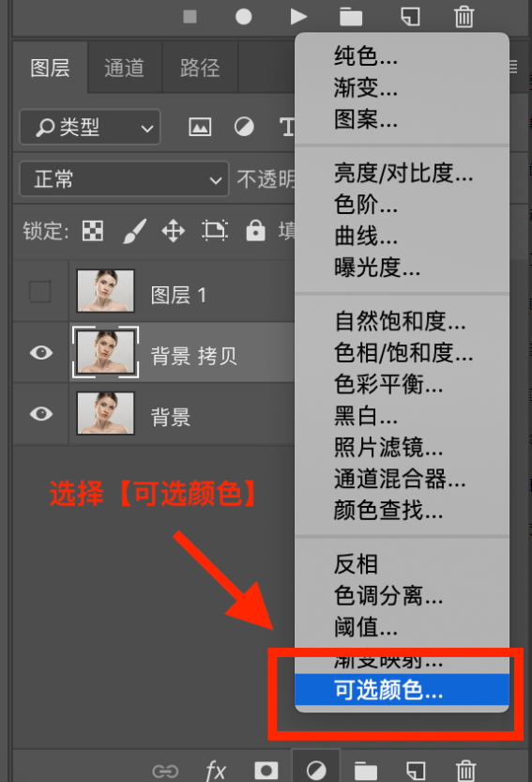Choose 自然饱和度... adjustment
This screenshot has height=782, width=532.
(x=402, y=321)
